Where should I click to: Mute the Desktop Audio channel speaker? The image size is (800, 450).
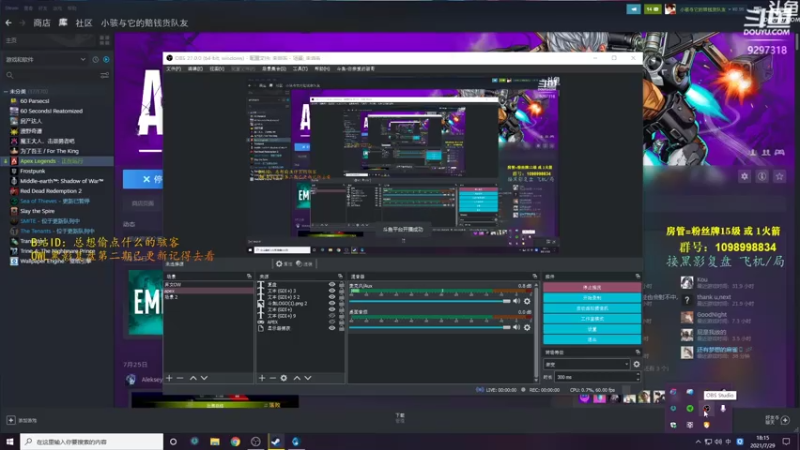516,328
